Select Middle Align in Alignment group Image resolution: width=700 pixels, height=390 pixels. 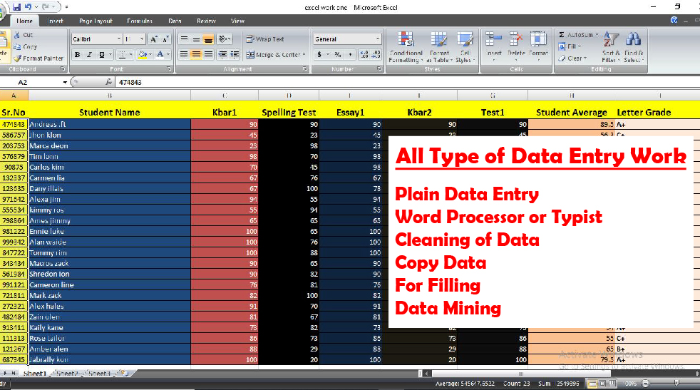click(x=196, y=39)
